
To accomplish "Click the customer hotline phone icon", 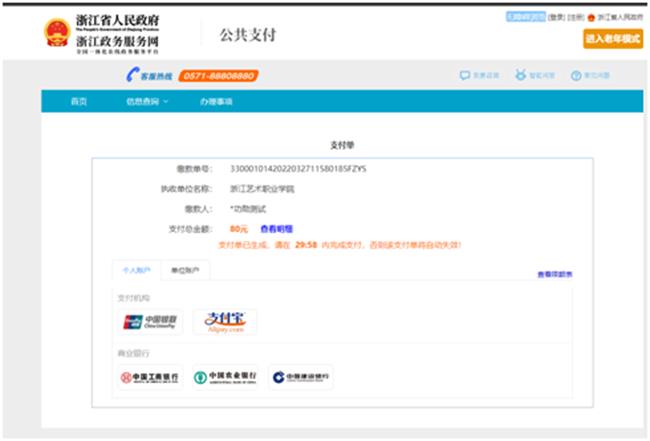I will point(132,75).
